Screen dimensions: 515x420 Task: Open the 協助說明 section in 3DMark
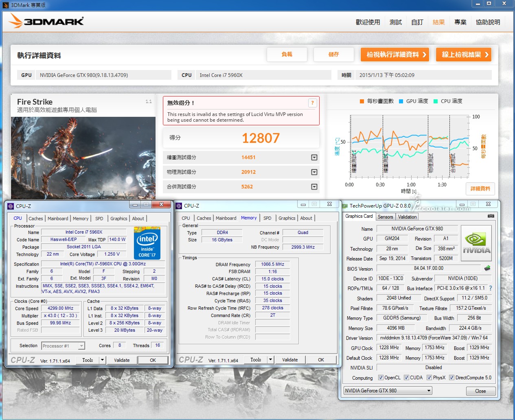click(x=488, y=22)
